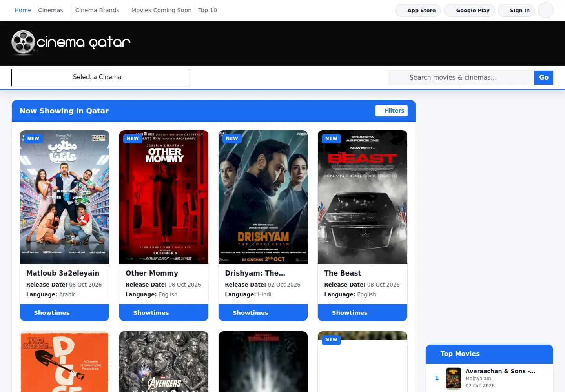View Showtimes for Drishyam
Screen dimensions: 565x392
[263, 313]
